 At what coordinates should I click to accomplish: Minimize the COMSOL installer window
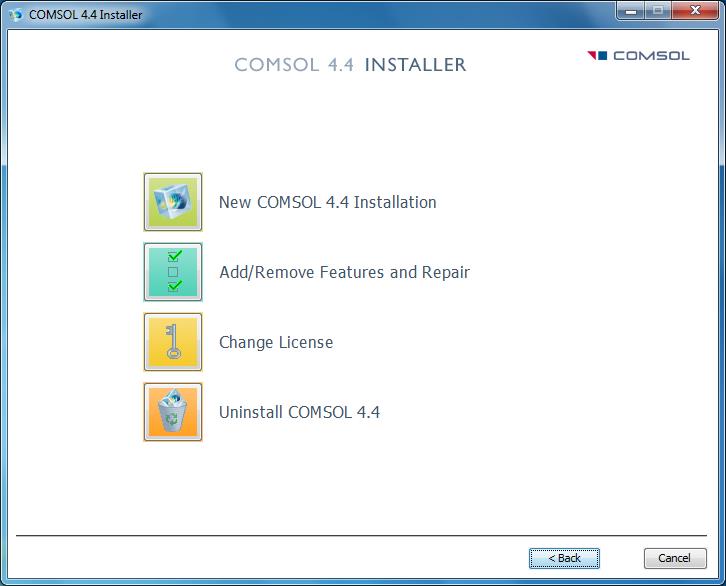(x=630, y=12)
